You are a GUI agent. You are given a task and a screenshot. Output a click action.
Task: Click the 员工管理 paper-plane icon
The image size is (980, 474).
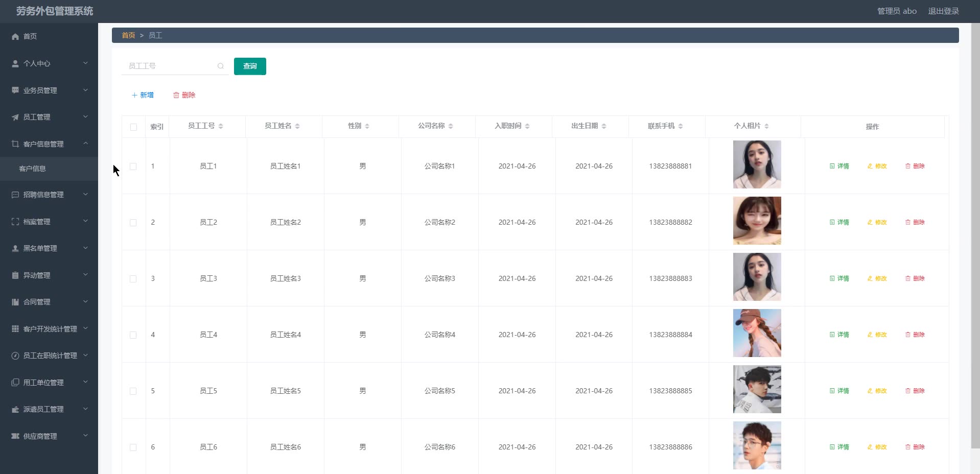point(14,116)
